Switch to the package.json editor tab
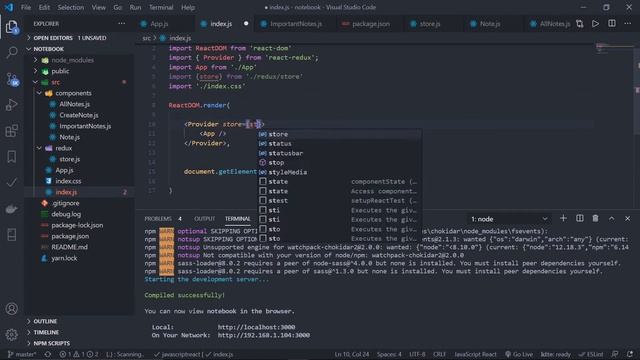This screenshot has height=360, width=640. 371,24
